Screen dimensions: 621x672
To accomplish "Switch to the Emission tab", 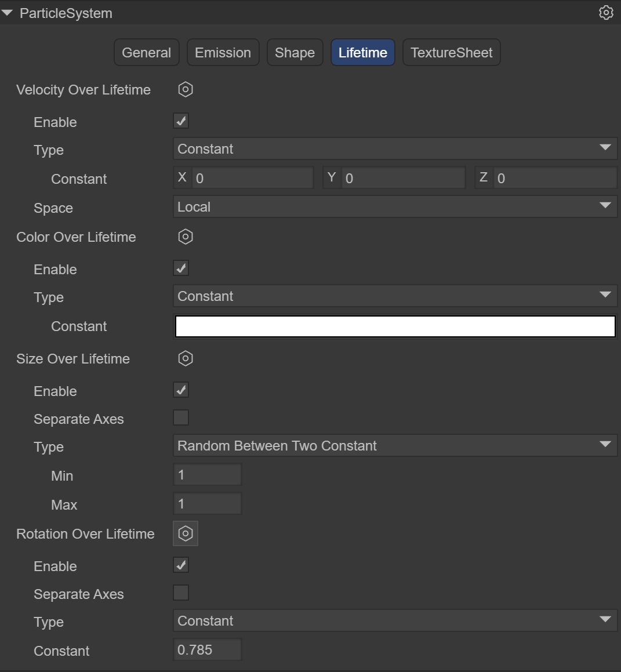I will coord(223,53).
